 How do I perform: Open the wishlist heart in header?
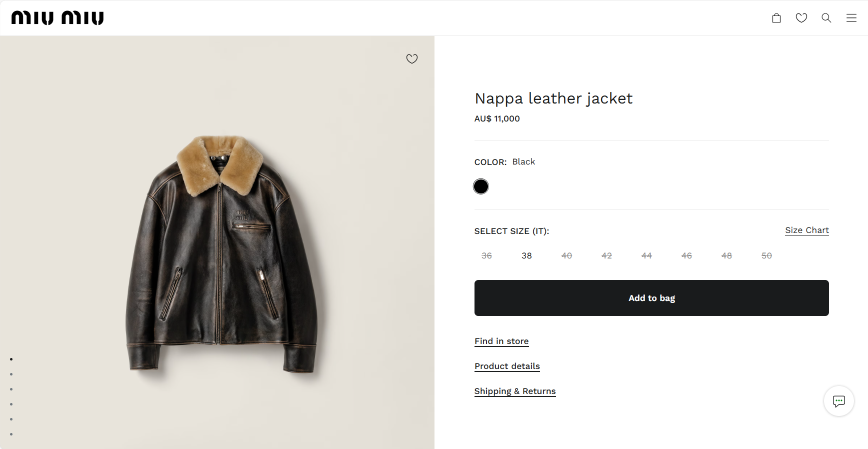click(801, 18)
